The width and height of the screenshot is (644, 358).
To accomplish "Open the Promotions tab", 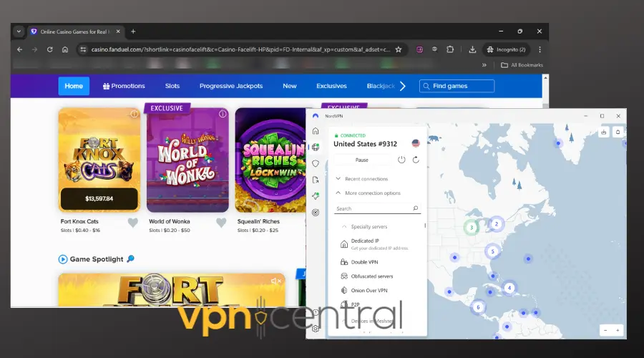I will 124,86.
